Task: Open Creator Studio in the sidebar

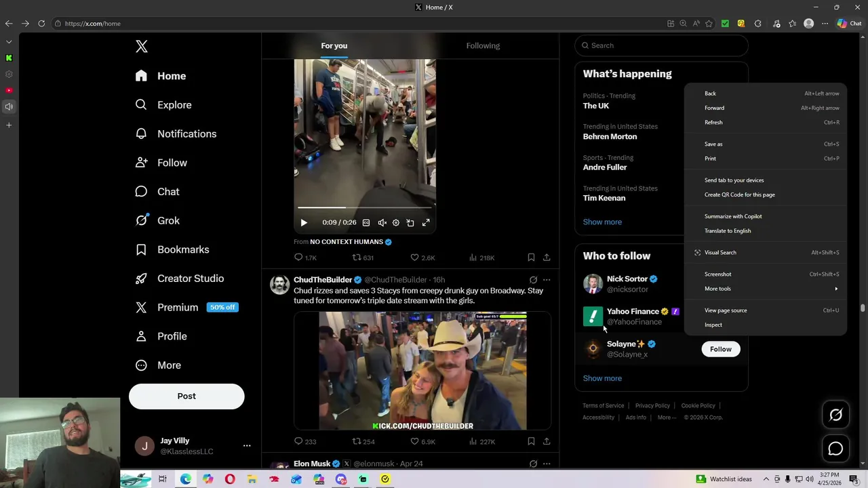Action: pos(180,279)
